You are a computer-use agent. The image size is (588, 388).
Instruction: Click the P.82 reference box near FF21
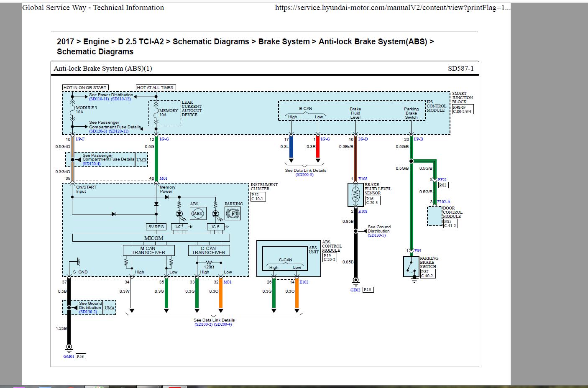click(x=443, y=185)
